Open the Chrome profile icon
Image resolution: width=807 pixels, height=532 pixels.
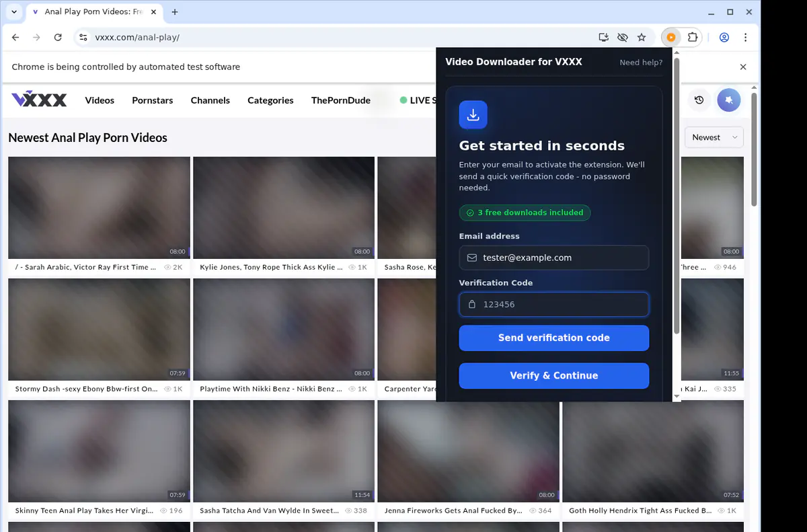(x=724, y=38)
